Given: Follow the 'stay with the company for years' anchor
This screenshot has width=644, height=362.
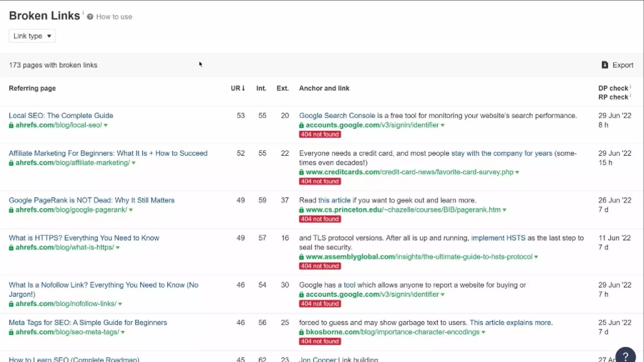Looking at the screenshot, I should (x=501, y=153).
